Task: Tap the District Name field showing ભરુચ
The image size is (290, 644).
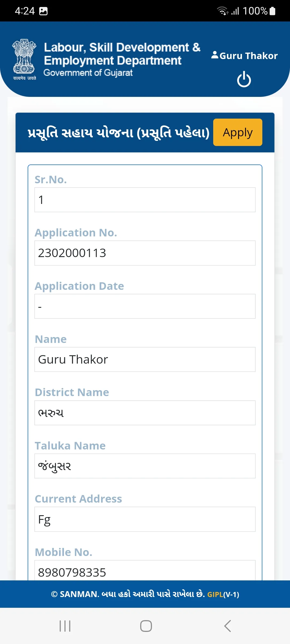Action: 145,413
